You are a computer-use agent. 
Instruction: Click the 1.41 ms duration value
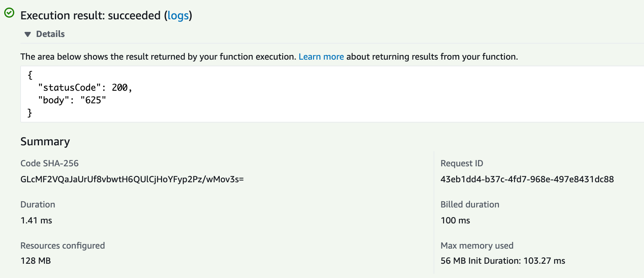pyautogui.click(x=36, y=220)
